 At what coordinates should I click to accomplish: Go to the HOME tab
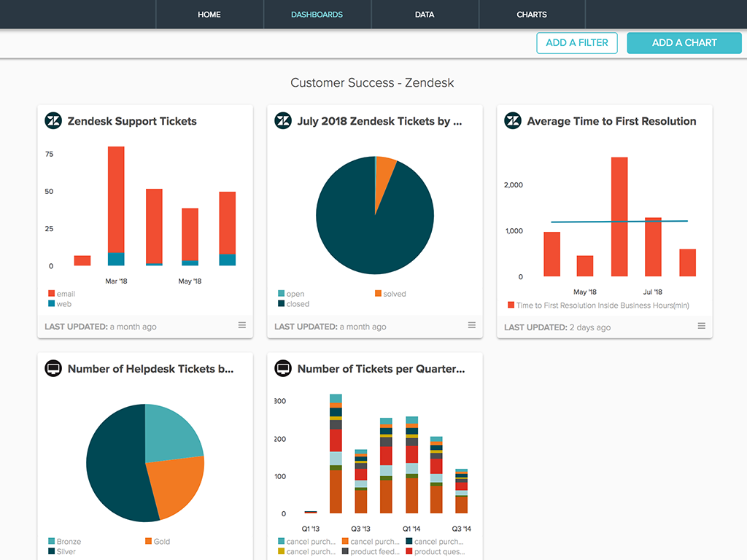pos(209,15)
